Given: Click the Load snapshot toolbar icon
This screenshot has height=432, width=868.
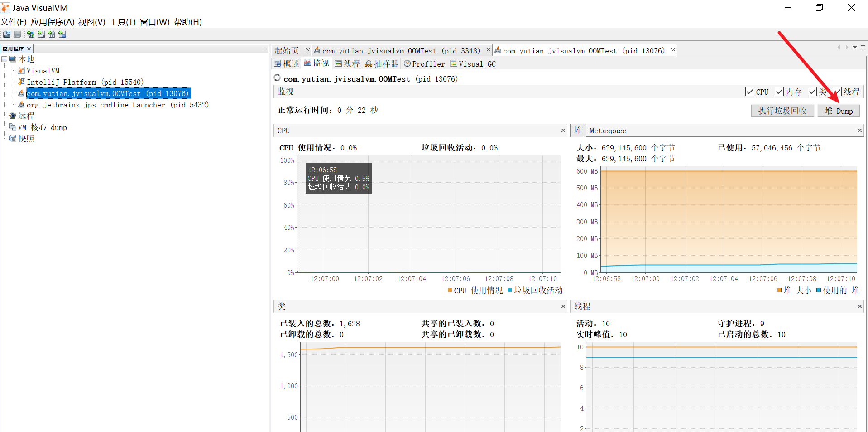Looking at the screenshot, I should [x=7, y=34].
